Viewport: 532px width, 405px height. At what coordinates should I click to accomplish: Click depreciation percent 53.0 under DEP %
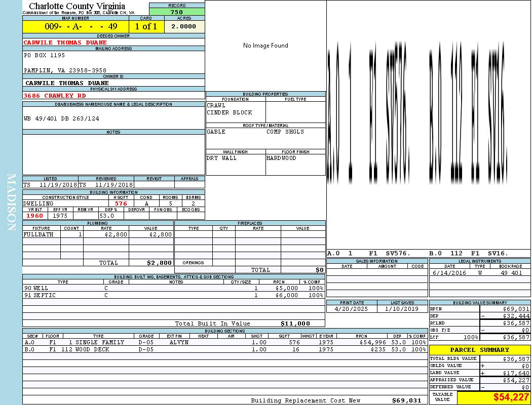pos(106,216)
